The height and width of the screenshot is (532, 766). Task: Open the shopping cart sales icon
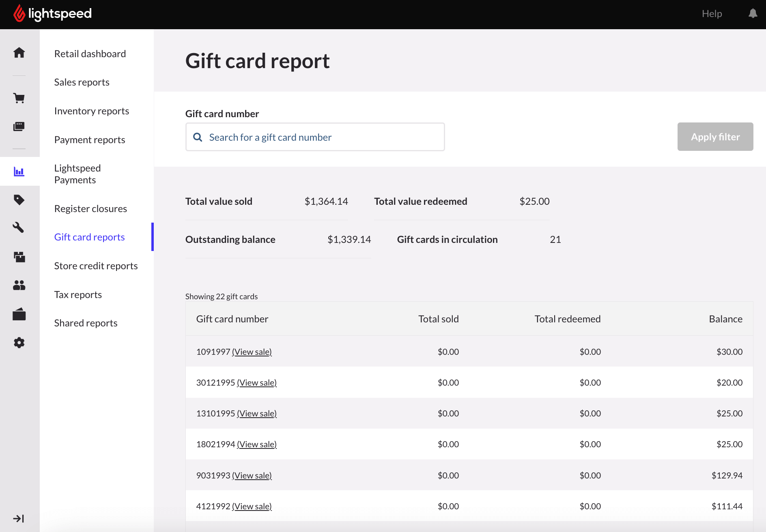click(19, 98)
